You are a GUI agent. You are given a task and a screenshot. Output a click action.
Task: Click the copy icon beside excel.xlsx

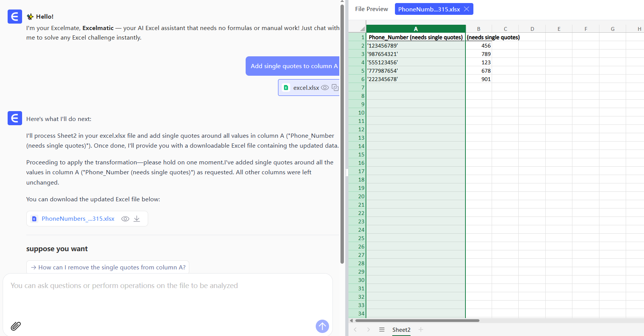[x=335, y=88]
